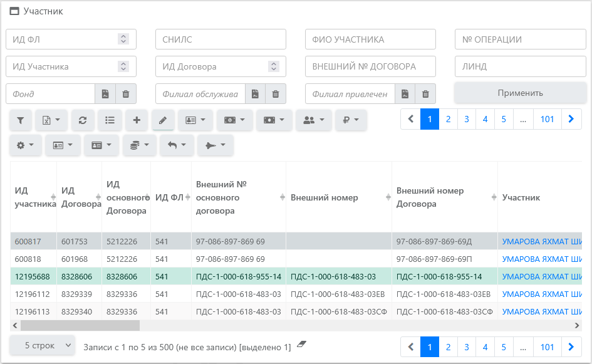Clear the Фонд field with trash icon

click(125, 94)
